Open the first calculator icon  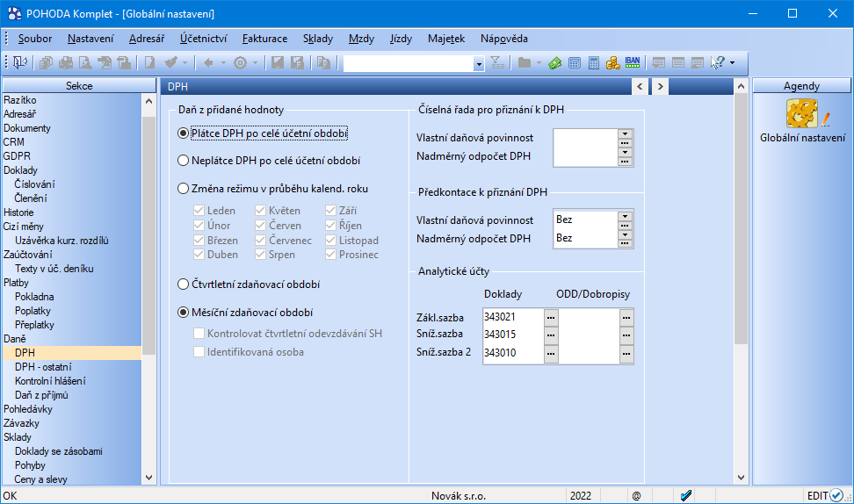(574, 63)
